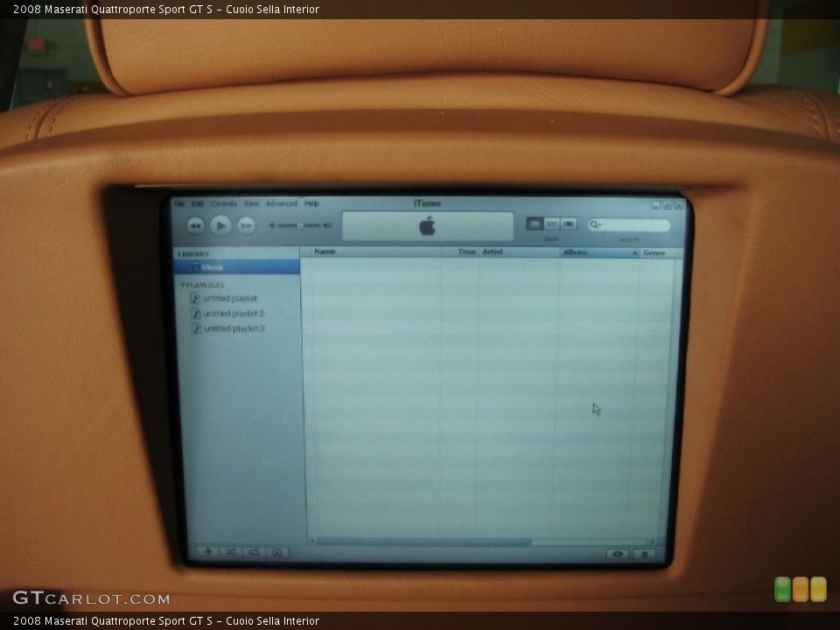Click the Apple logo status display

[x=428, y=226]
